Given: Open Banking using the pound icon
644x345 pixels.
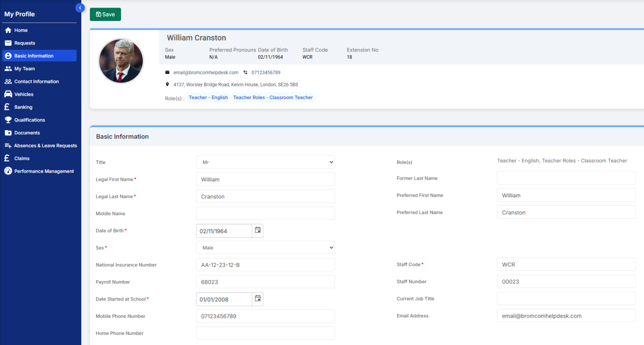Looking at the screenshot, I should [x=8, y=107].
